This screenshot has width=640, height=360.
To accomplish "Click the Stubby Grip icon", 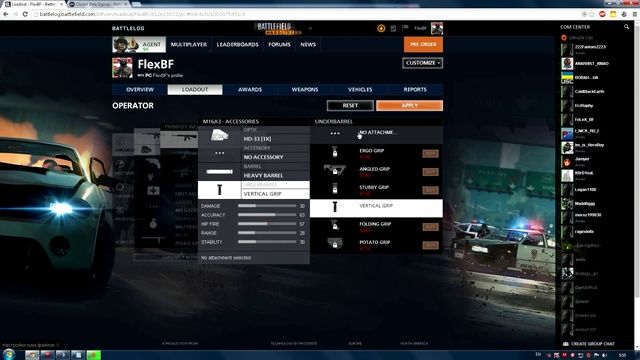I will point(335,189).
